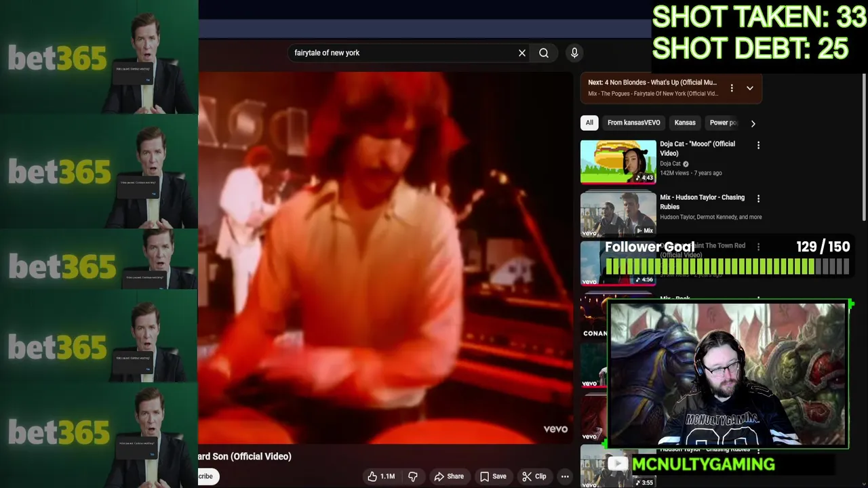This screenshot has height=488, width=868.
Task: Select the All filter chip
Action: [589, 123]
